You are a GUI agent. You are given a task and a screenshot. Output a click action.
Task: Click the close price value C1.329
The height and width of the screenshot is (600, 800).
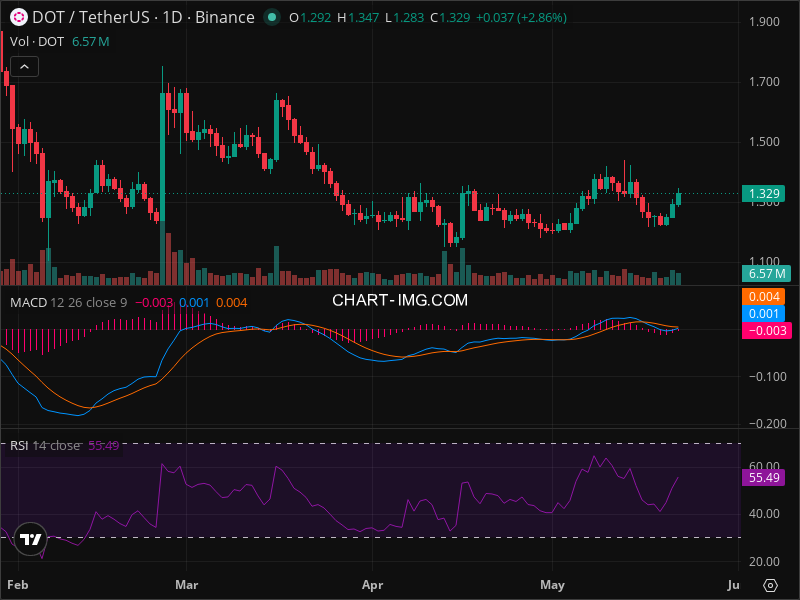click(x=450, y=18)
